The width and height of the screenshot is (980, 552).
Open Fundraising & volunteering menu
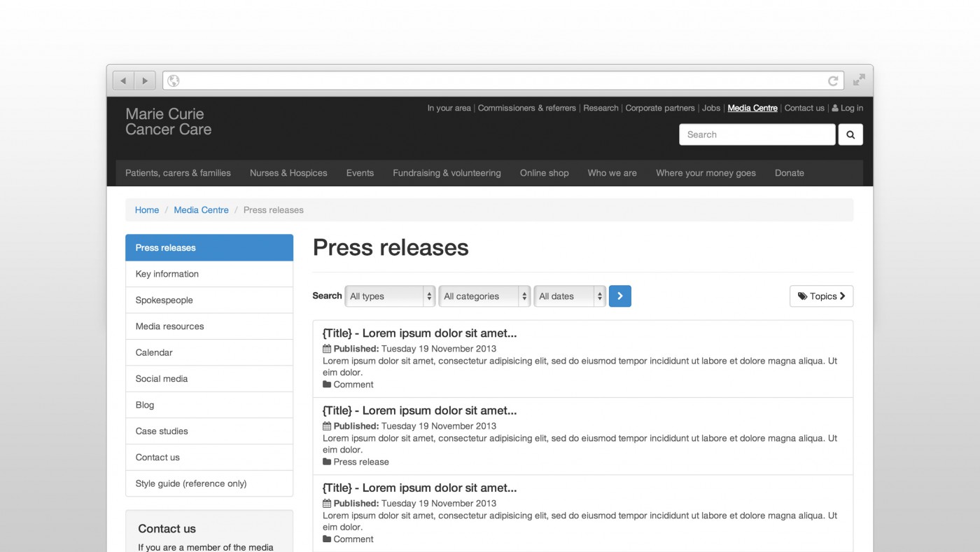click(447, 173)
